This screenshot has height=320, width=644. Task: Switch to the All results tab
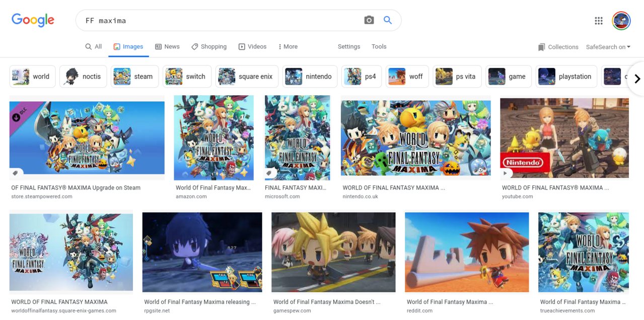pyautogui.click(x=94, y=46)
